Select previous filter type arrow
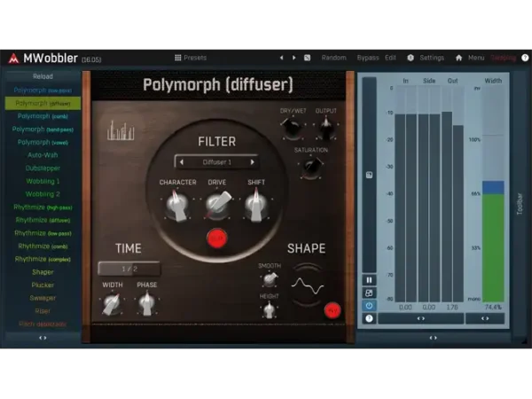The image size is (532, 399). (182, 162)
